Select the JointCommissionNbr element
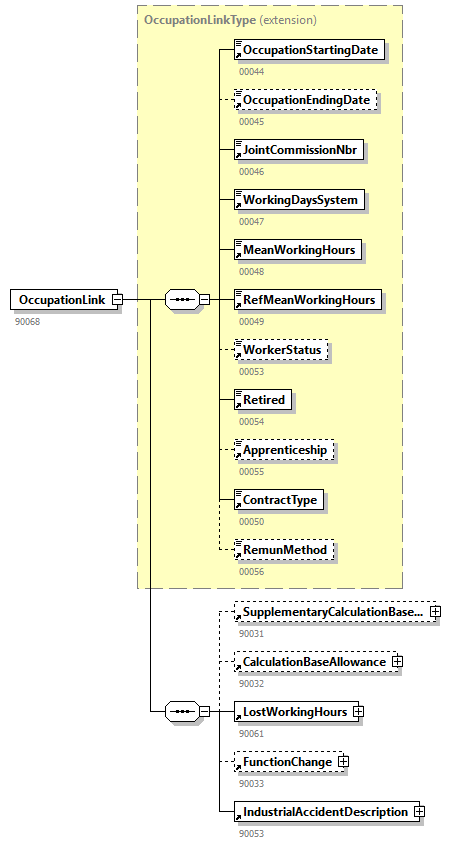Viewport: 466px width, 844px height. click(299, 150)
